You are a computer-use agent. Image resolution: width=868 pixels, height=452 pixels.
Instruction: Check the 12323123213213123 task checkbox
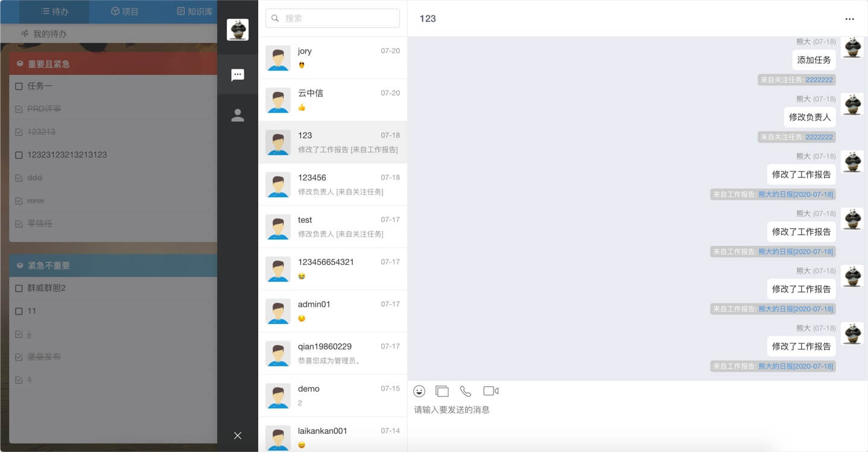[x=19, y=154]
